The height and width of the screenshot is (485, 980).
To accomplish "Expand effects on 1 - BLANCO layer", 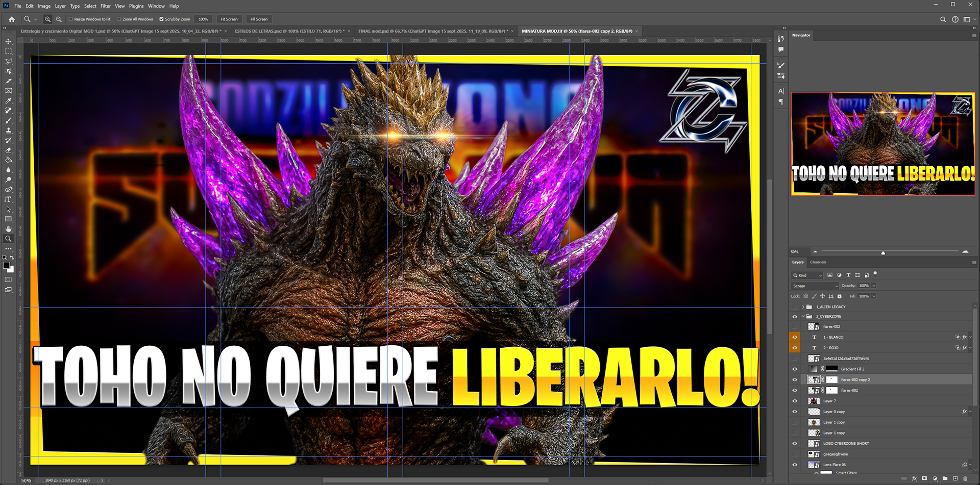I will click(970, 337).
